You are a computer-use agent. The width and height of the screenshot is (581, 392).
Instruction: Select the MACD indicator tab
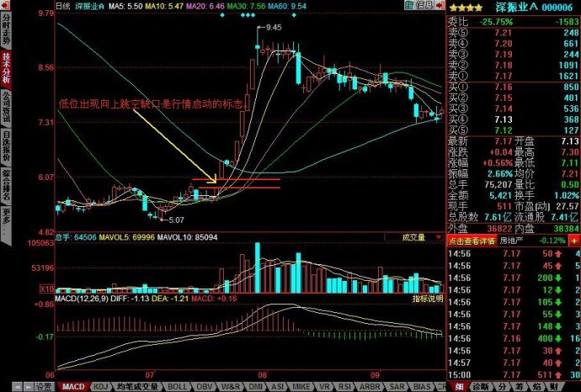pyautogui.click(x=73, y=387)
